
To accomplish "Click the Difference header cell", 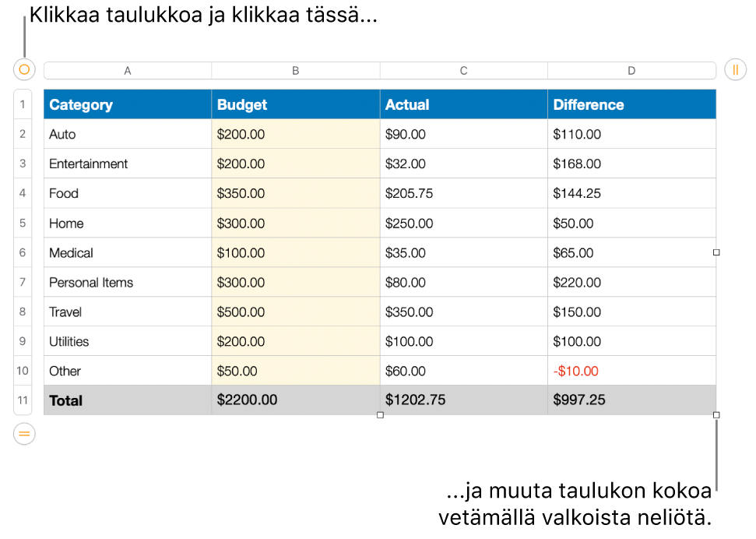I will point(631,104).
